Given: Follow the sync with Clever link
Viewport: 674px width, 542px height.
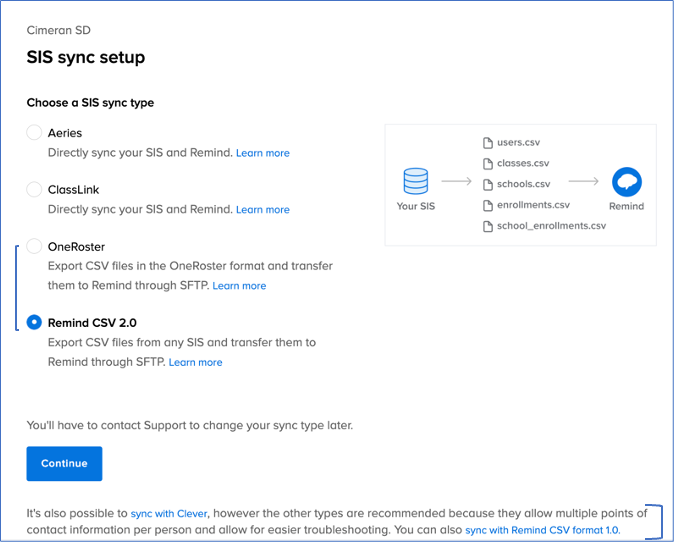Looking at the screenshot, I should [x=170, y=514].
